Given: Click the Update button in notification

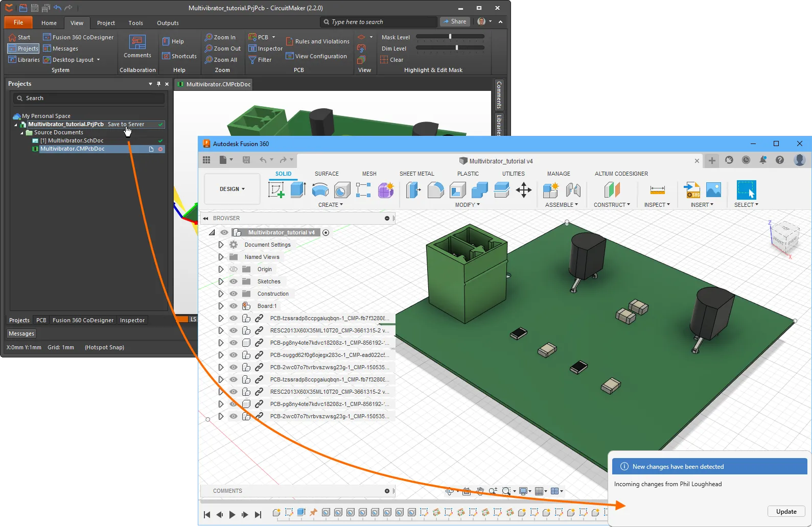Looking at the screenshot, I should click(786, 512).
